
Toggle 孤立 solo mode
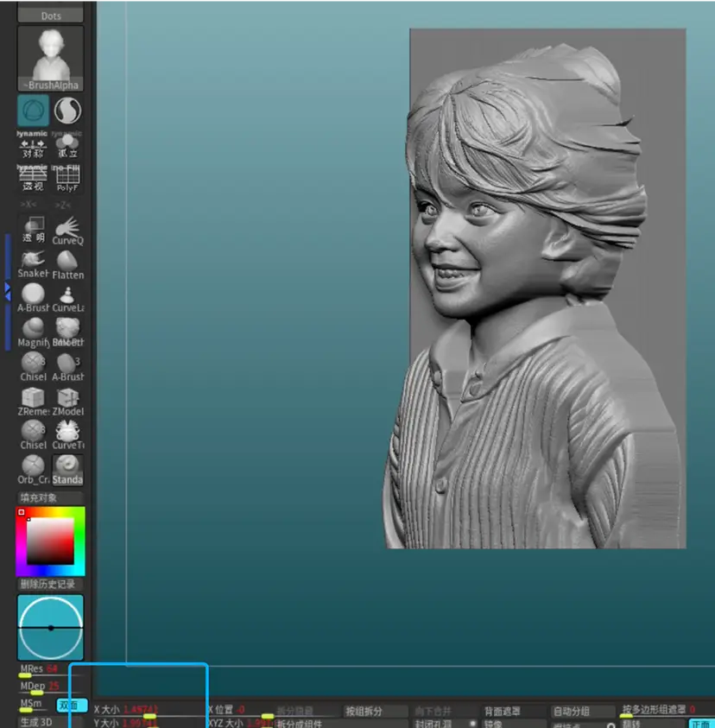coord(67,147)
